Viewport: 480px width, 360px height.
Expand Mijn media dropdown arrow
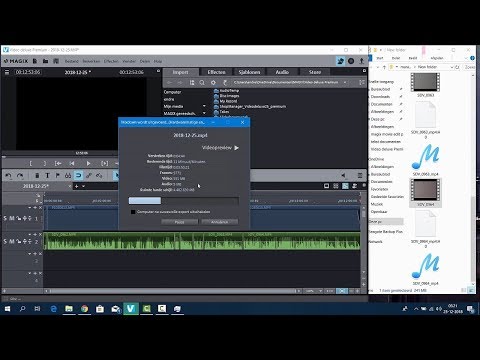[204, 106]
